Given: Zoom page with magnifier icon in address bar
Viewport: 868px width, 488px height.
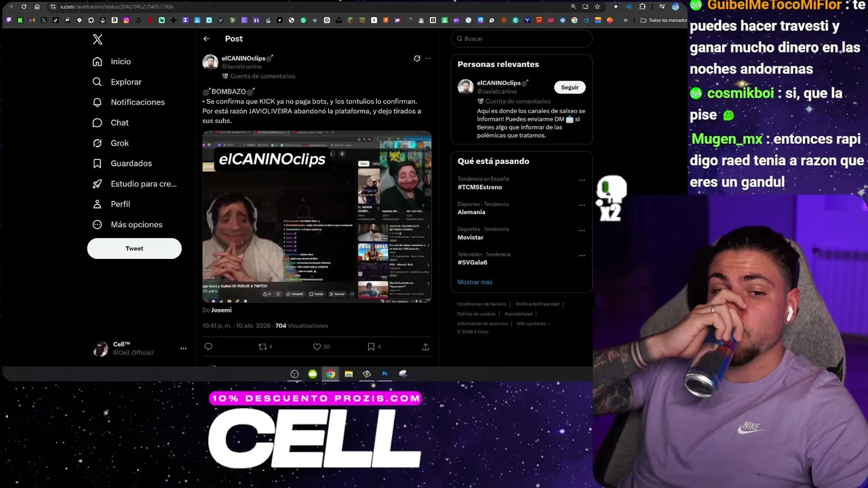Looking at the screenshot, I should [x=574, y=7].
